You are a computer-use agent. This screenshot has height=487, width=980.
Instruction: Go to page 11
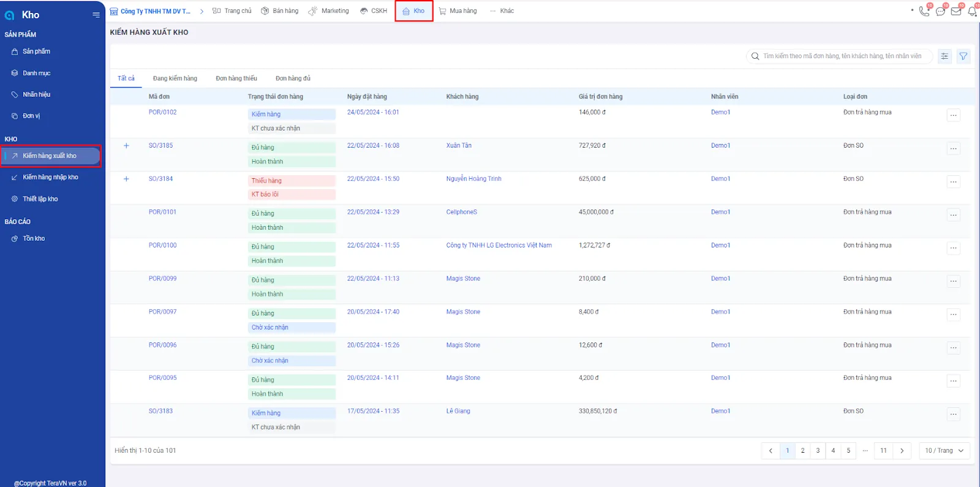coord(883,451)
